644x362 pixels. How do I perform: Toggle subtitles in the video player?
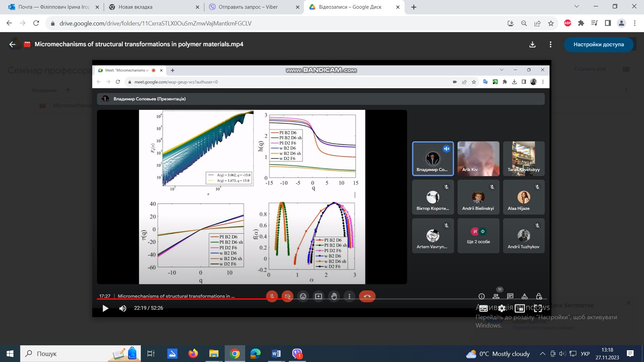click(x=483, y=308)
